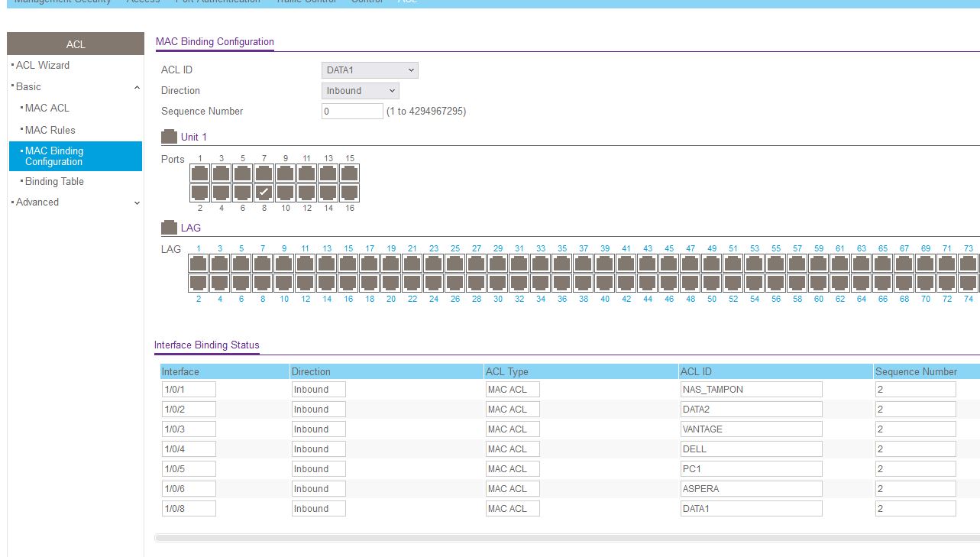This screenshot has height=557, width=980.
Task: Click the ACL sidebar header
Action: 76,44
